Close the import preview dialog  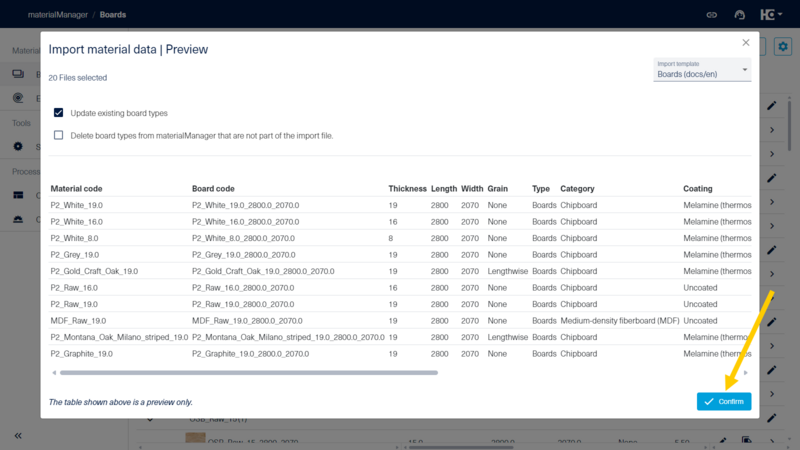745,43
